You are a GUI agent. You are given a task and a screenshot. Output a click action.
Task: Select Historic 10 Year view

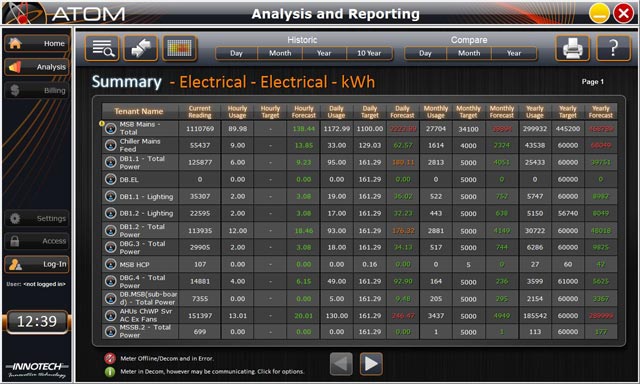(x=369, y=53)
